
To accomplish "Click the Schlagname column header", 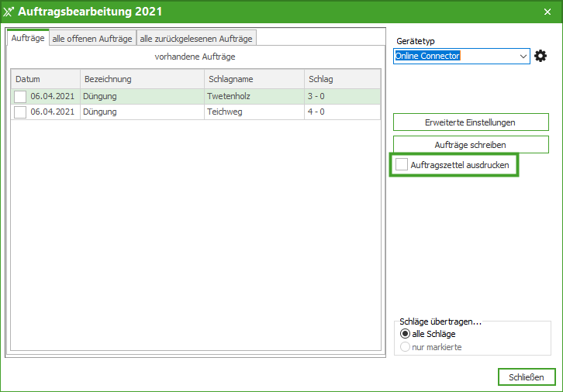I will pos(253,79).
